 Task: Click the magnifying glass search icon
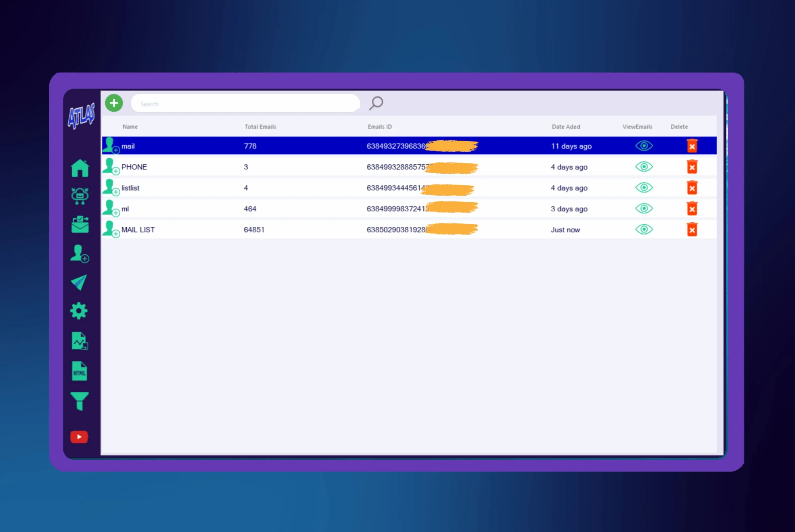coord(376,103)
